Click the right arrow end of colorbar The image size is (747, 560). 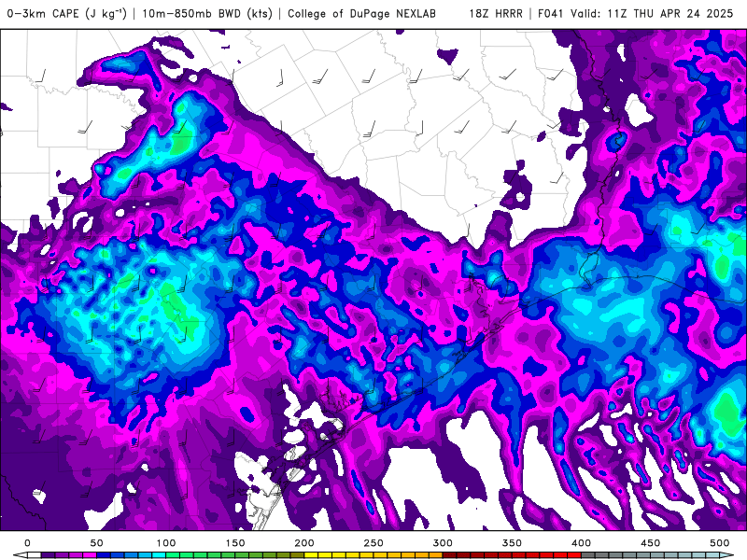coord(727,555)
